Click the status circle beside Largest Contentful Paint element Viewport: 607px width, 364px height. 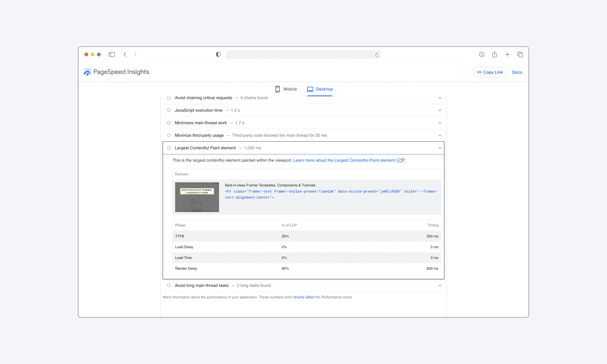click(x=169, y=148)
